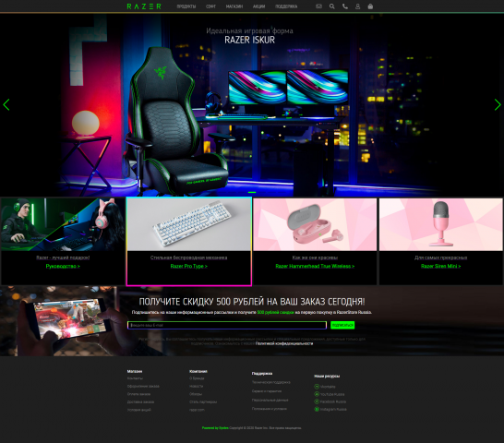Open the mail envelope icon in header

click(x=318, y=6)
